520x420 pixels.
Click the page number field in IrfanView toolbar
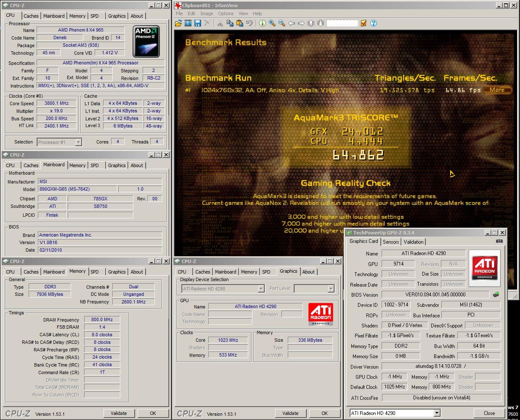(x=342, y=23)
